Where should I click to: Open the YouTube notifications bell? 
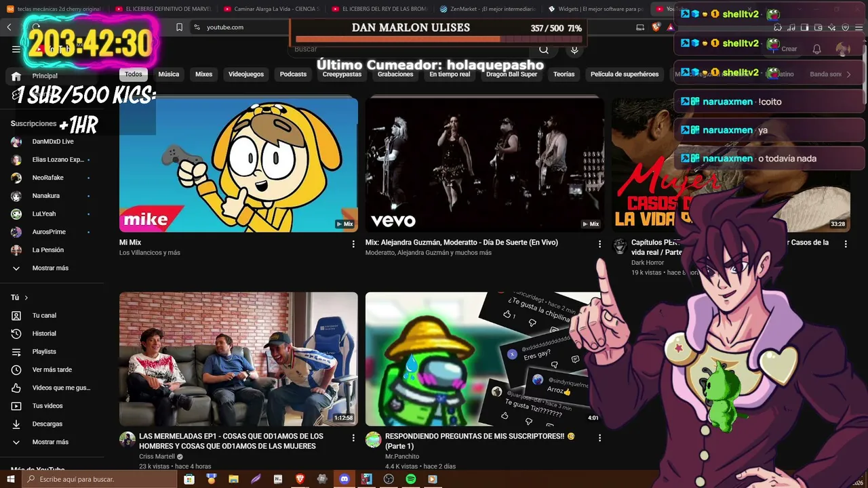click(x=817, y=49)
